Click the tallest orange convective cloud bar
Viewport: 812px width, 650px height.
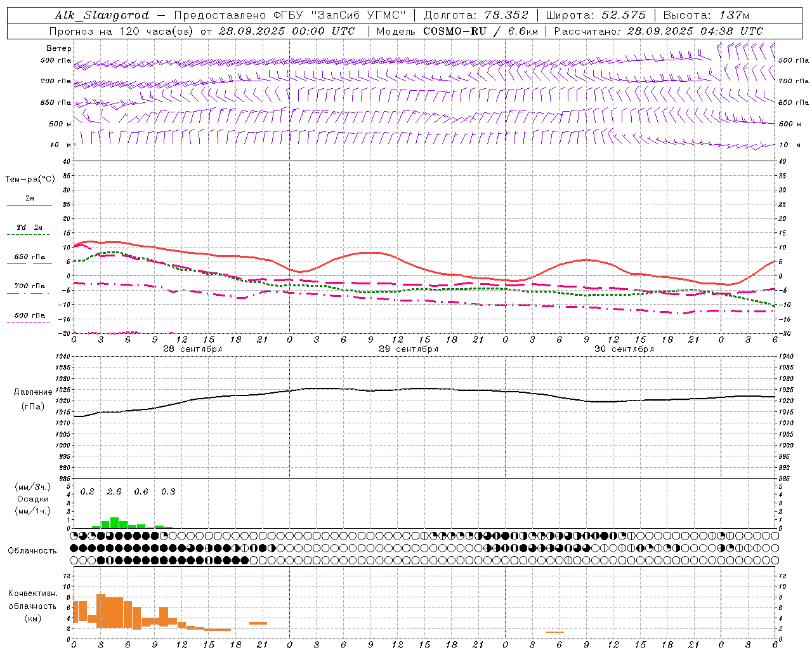click(100, 611)
